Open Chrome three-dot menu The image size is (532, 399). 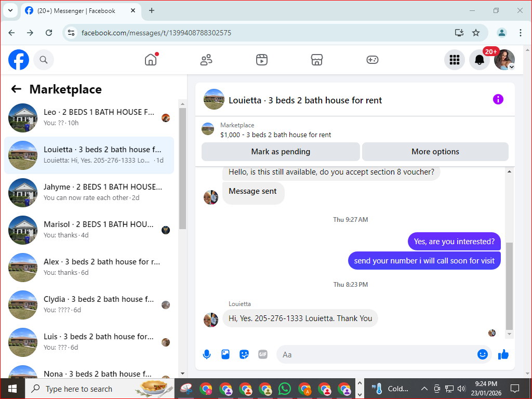[x=520, y=33]
